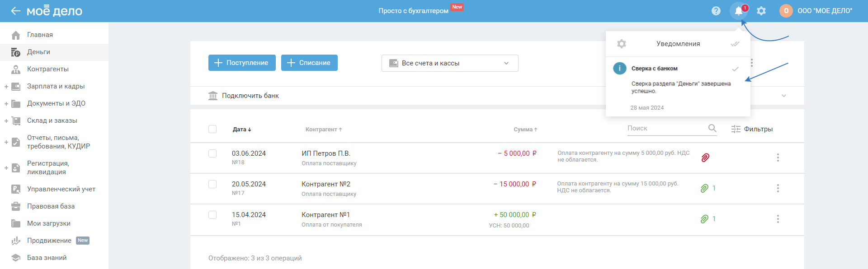Screen dimensions: 868x269
Task: Click the sum – 15 000,00 ₽
Action: coord(515,184)
